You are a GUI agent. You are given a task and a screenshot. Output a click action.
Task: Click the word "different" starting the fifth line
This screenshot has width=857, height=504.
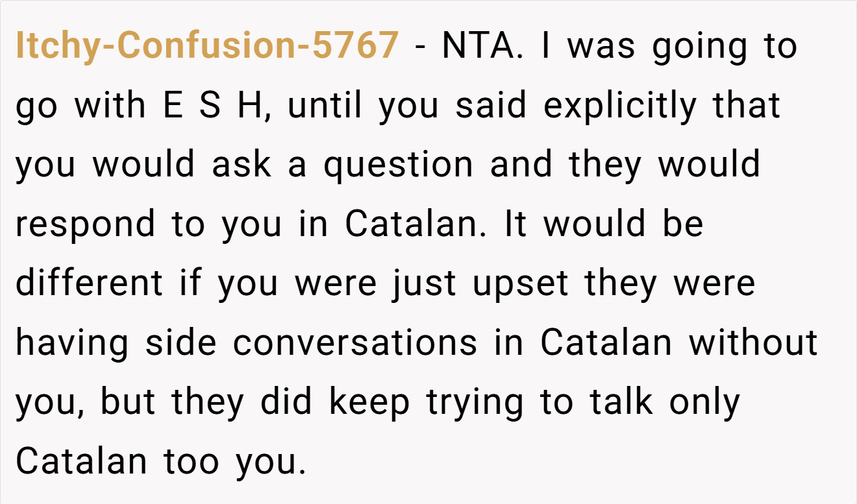pyautogui.click(x=89, y=283)
